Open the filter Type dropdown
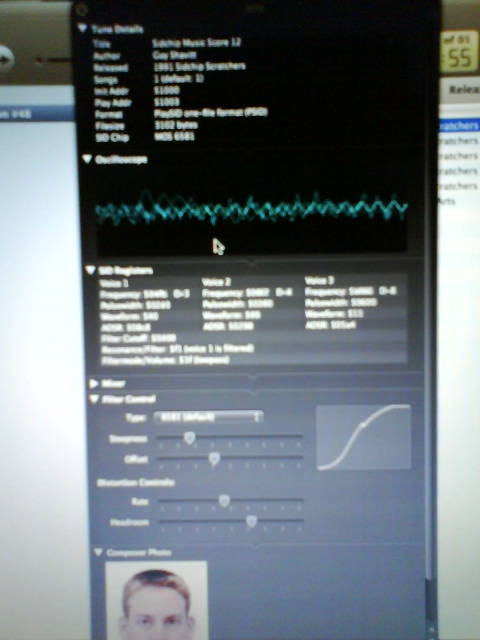480x640 pixels. pos(208,417)
